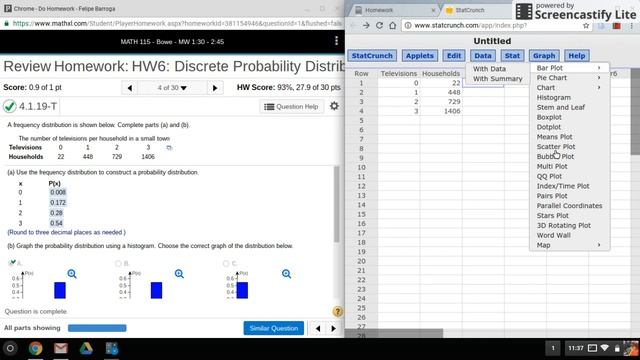Open the StatCrunch menu button

point(372,56)
